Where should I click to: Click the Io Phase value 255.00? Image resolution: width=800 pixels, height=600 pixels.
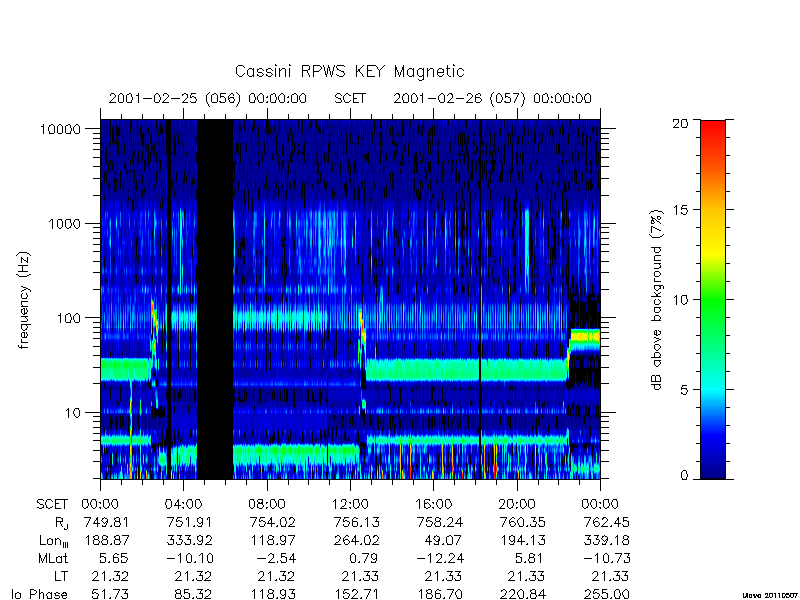(x=607, y=594)
